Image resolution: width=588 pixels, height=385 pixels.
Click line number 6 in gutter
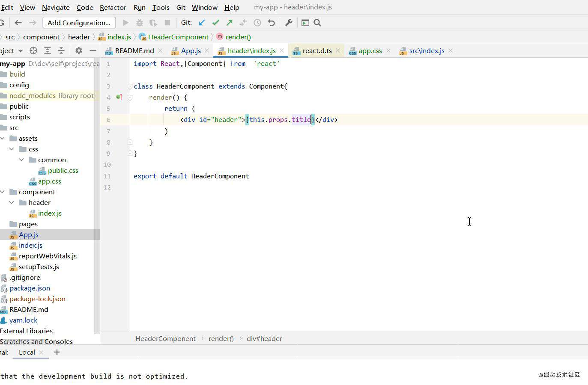point(108,120)
